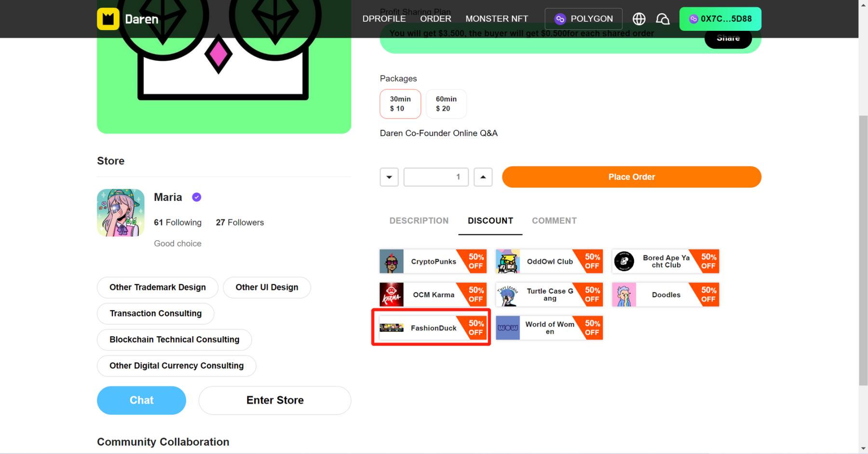Click the OddOwl Club thumbnail icon

(508, 261)
